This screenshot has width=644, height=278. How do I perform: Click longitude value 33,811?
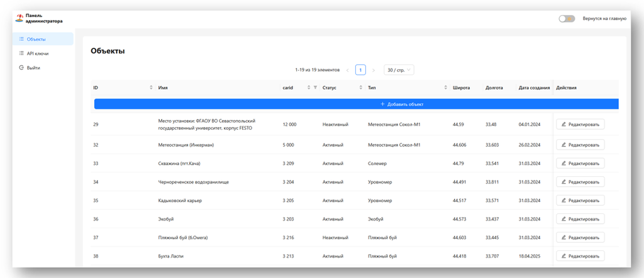click(x=492, y=182)
